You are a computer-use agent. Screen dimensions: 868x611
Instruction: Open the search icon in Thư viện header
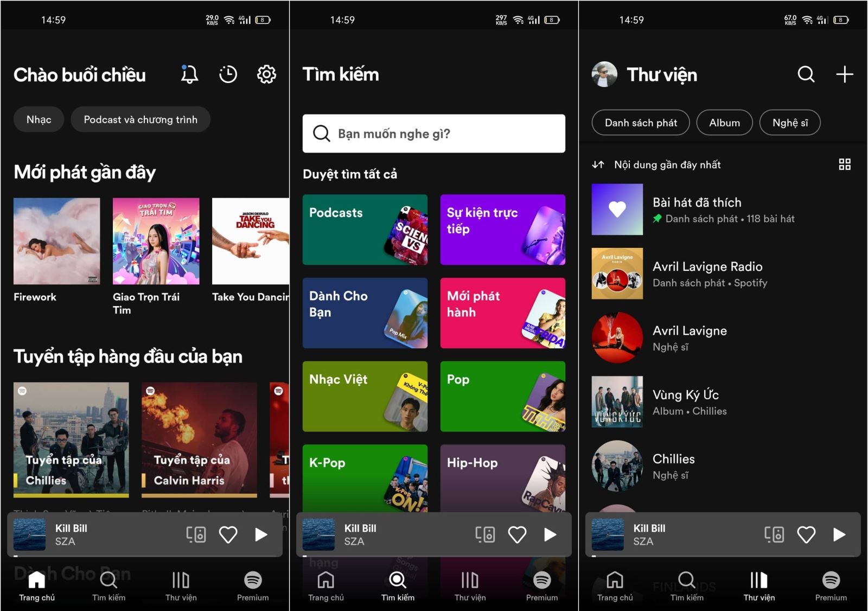pyautogui.click(x=806, y=74)
